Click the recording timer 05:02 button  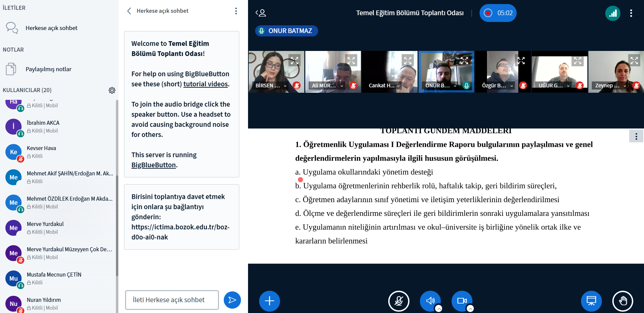(498, 13)
